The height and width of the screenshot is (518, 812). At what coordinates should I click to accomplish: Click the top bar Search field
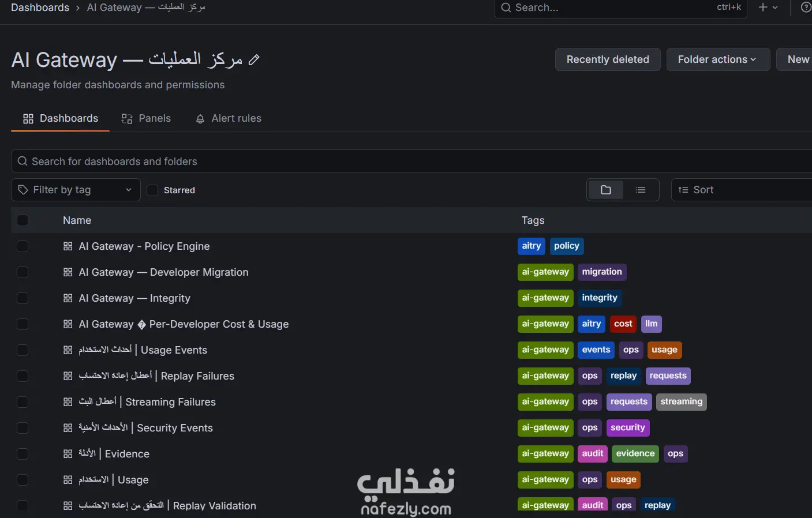pos(621,7)
